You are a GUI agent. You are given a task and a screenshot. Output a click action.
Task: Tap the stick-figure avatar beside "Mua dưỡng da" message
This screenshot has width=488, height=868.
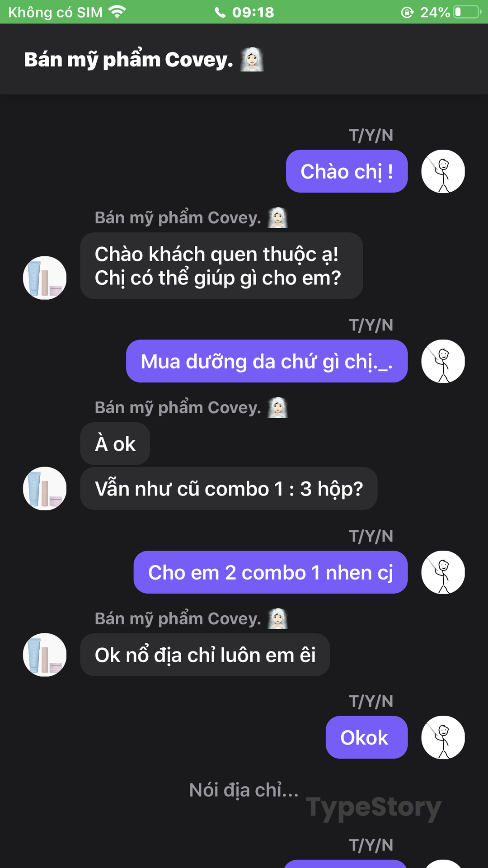[x=443, y=361]
